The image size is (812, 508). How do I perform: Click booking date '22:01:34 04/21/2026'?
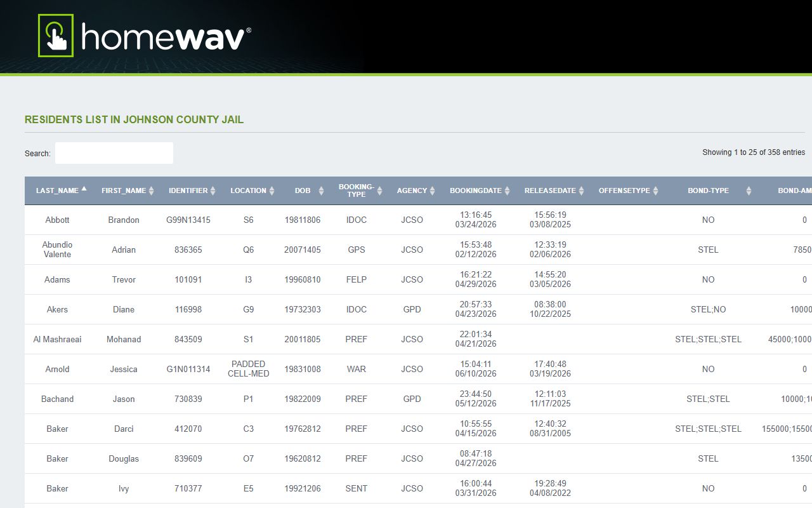476,339
